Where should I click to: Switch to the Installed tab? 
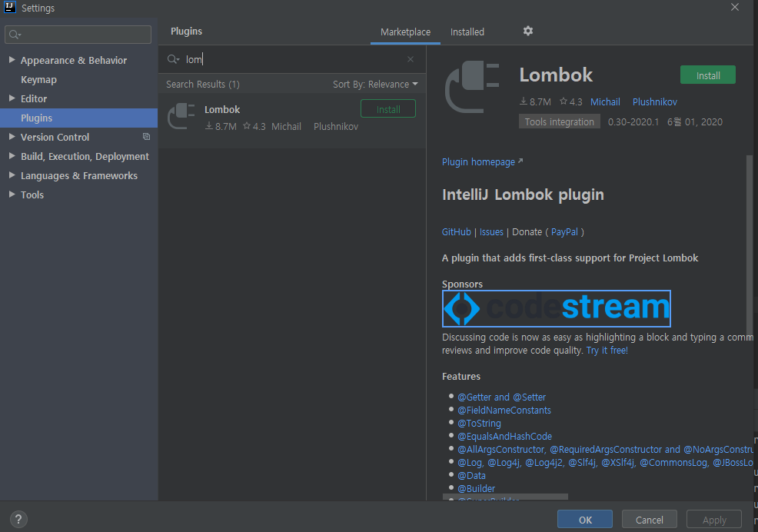(467, 32)
